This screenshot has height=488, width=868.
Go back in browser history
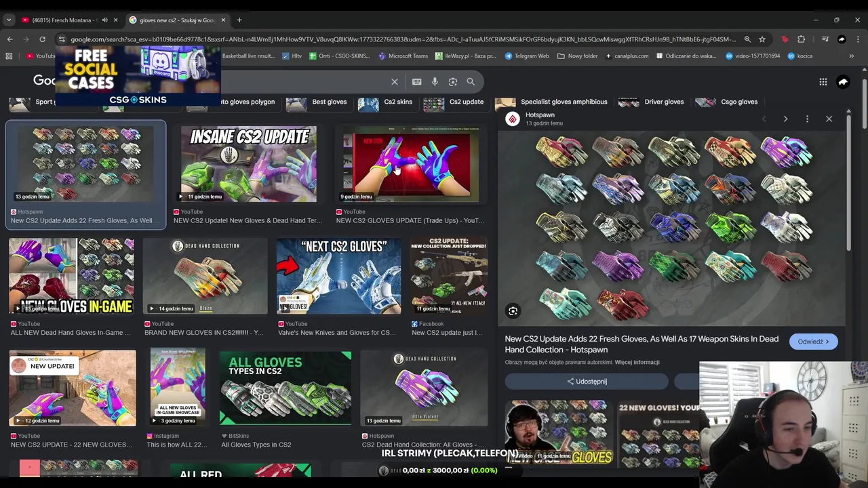coord(9,39)
